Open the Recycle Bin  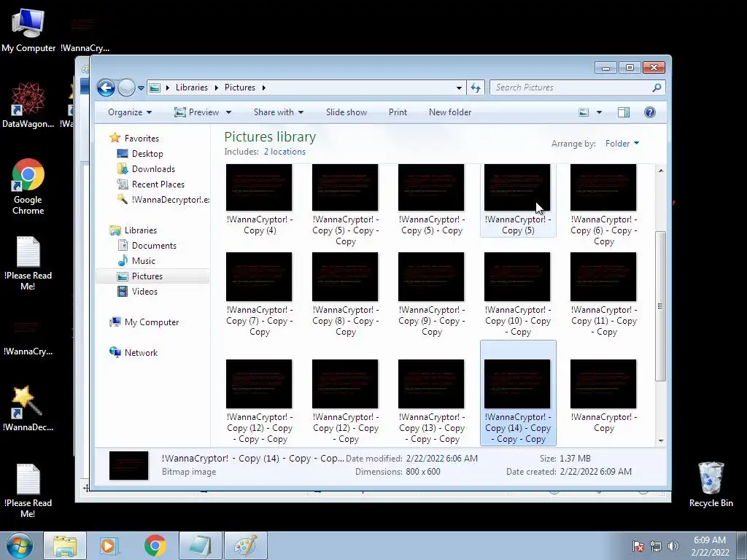[x=711, y=485]
